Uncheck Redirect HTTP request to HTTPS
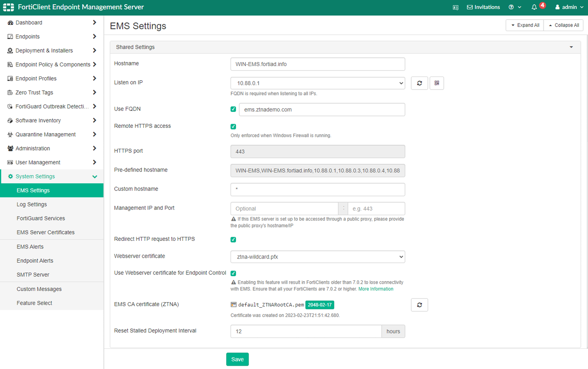The height and width of the screenshot is (369, 588). coord(233,240)
